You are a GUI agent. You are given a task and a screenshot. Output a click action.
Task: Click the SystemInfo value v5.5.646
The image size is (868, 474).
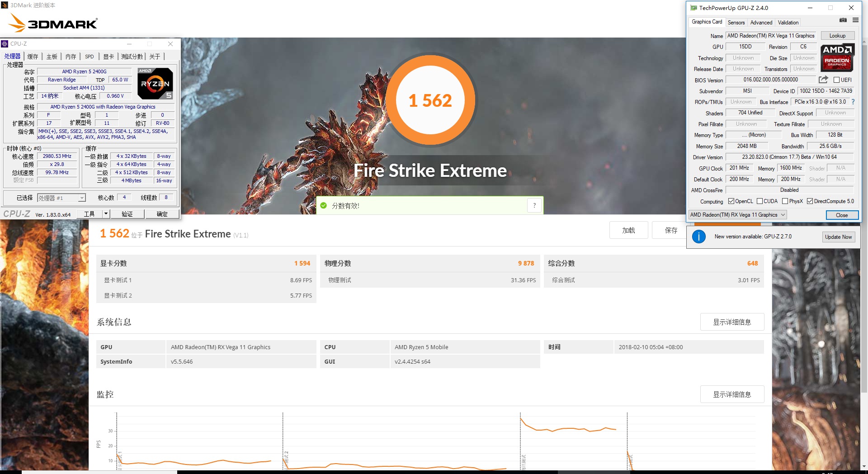pos(182,361)
